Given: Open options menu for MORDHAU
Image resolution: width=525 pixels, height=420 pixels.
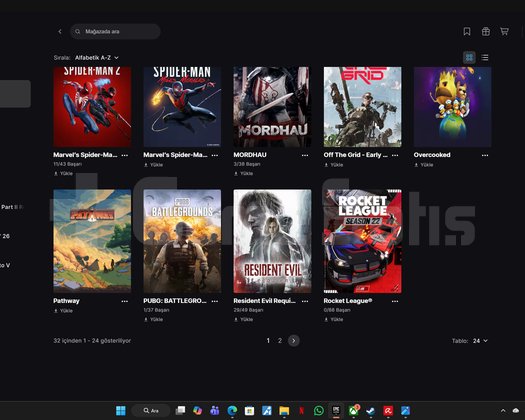Looking at the screenshot, I should click(305, 155).
